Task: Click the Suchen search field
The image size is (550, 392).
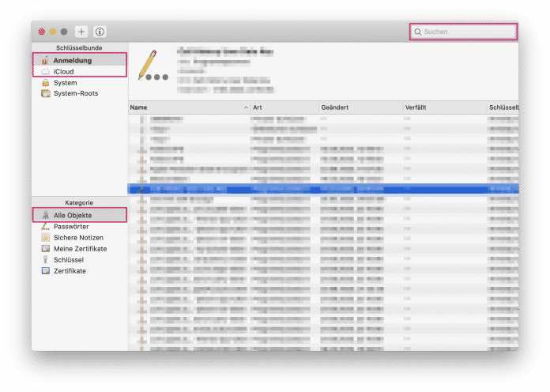Action: pos(466,32)
